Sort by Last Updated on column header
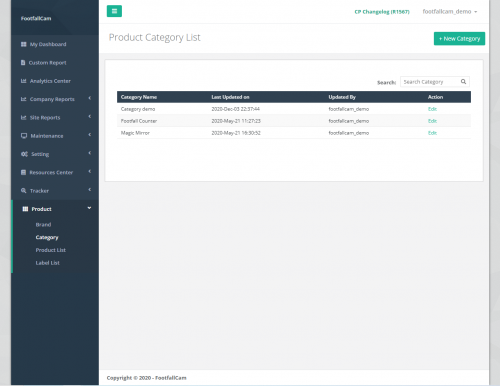The image size is (500, 386). (230, 97)
